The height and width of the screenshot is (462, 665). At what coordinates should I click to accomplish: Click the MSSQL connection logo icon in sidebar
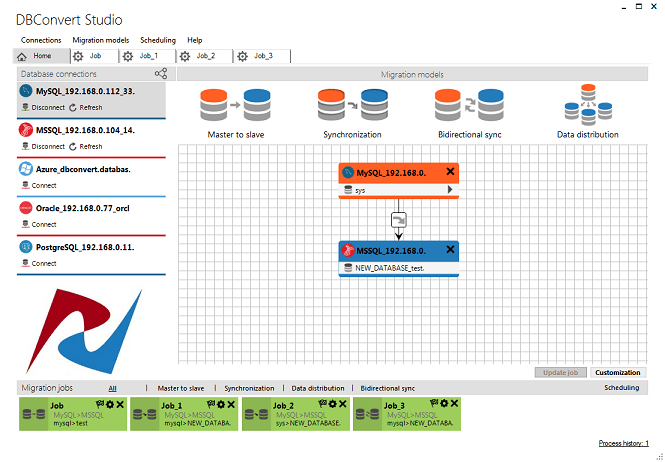click(26, 130)
